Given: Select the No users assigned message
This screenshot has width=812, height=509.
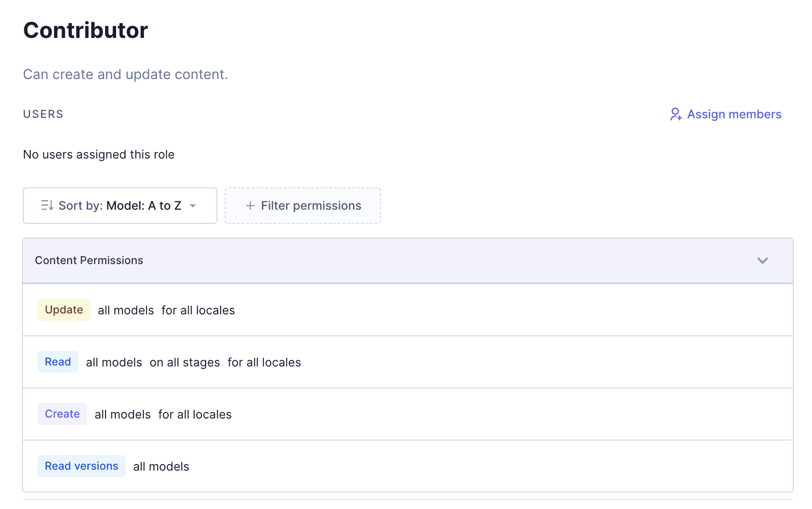Looking at the screenshot, I should 99,154.
